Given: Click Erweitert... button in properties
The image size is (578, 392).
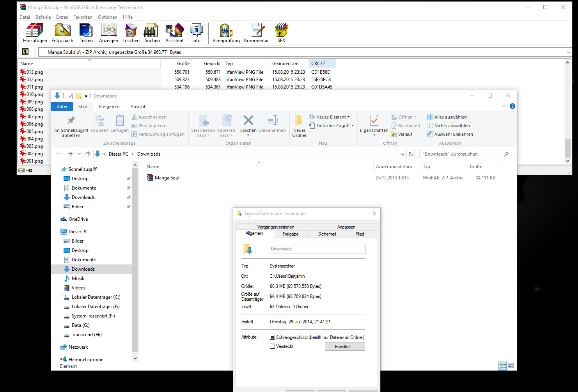Looking at the screenshot, I should tap(345, 347).
